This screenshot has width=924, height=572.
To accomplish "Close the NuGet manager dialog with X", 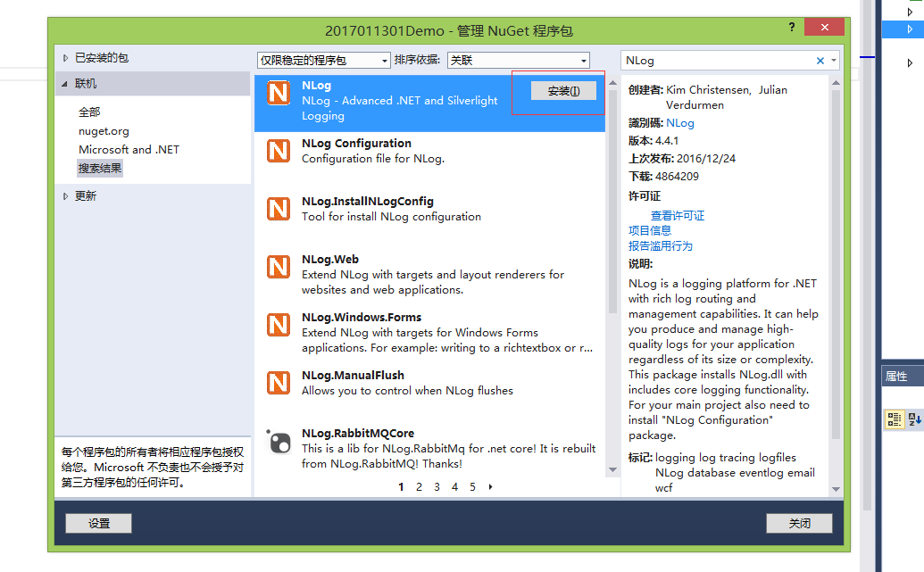I will 824,27.
